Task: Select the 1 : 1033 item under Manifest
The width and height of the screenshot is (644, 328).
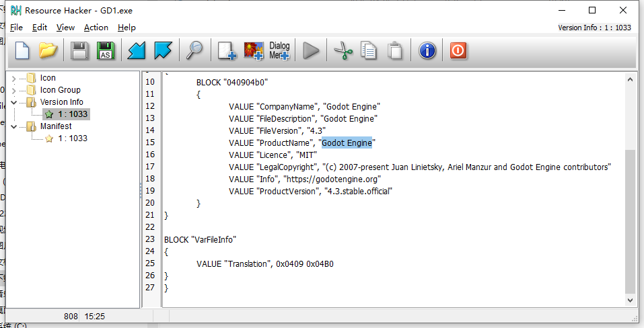Action: click(x=73, y=138)
